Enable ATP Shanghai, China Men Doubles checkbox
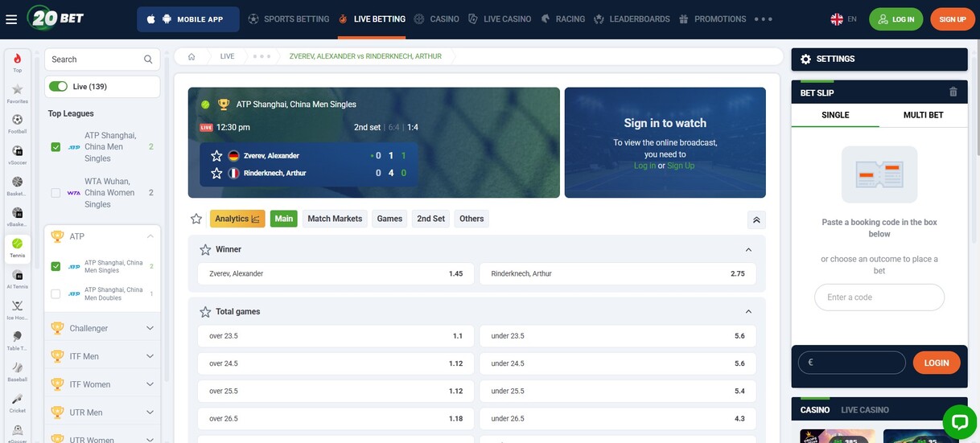 56,294
